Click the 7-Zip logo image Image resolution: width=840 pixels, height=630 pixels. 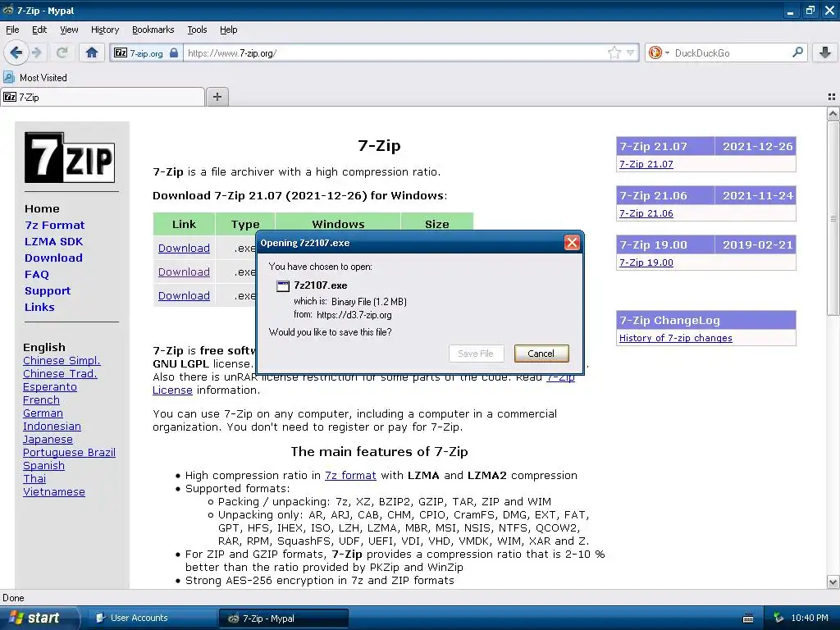click(70, 157)
